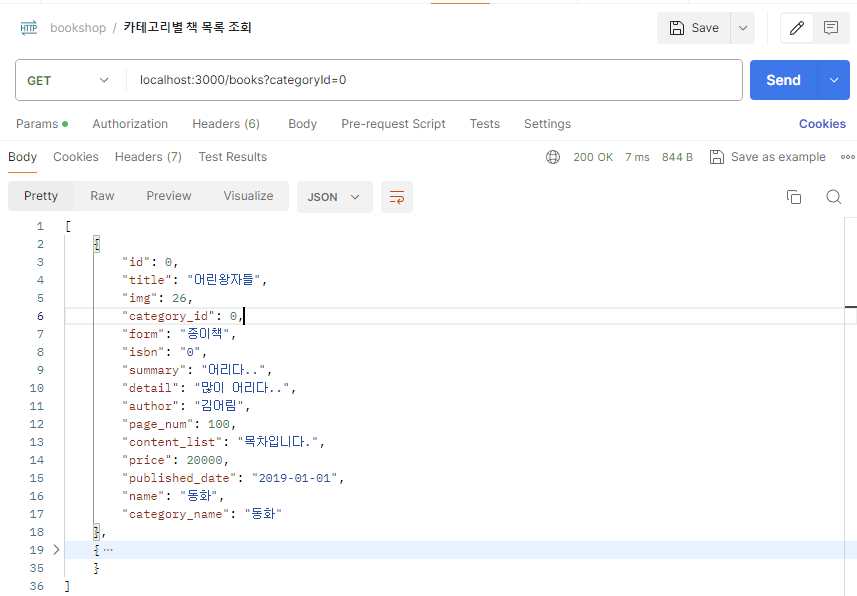Image resolution: width=857 pixels, height=596 pixels.
Task: Click the search response icon
Action: click(833, 197)
